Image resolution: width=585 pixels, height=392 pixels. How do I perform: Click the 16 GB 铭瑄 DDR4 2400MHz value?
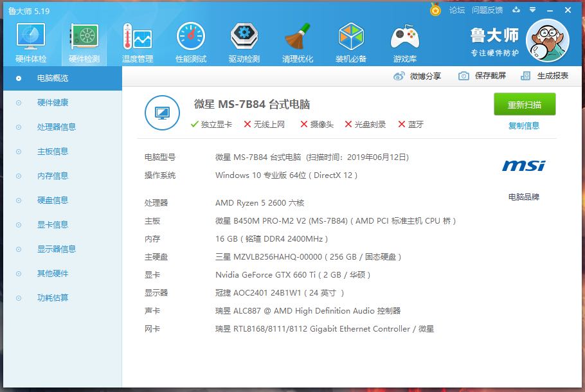(271, 238)
